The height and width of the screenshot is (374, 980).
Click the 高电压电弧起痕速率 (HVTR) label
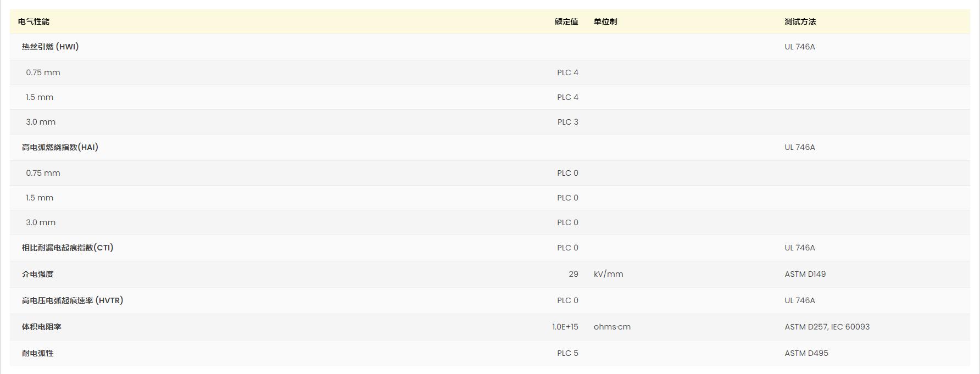tap(73, 300)
